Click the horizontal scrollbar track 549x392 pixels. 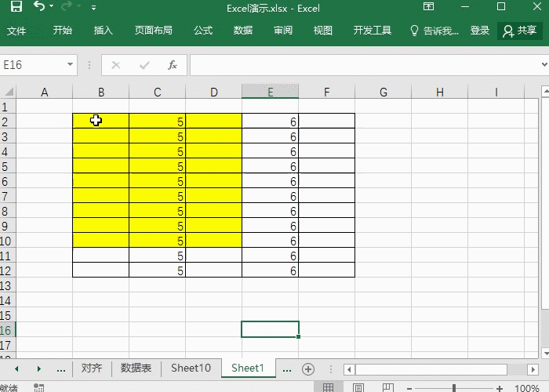(x=518, y=369)
